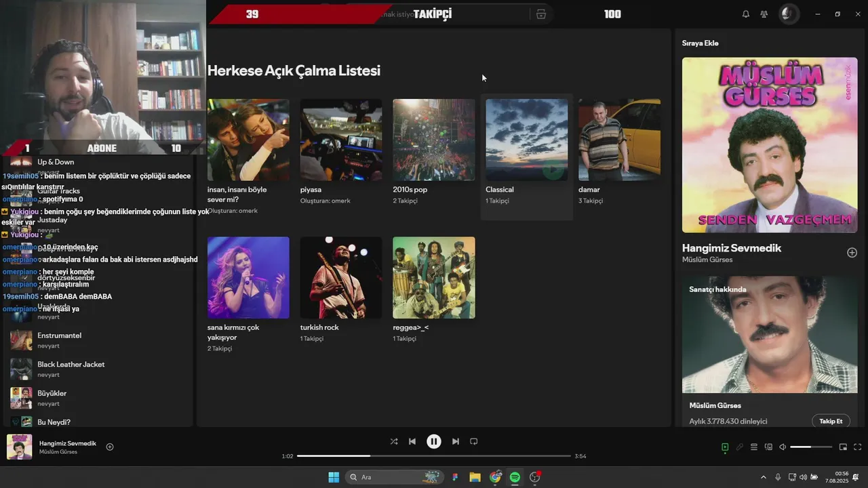Open the Classical playlist cover
868x488 pixels.
tap(527, 140)
